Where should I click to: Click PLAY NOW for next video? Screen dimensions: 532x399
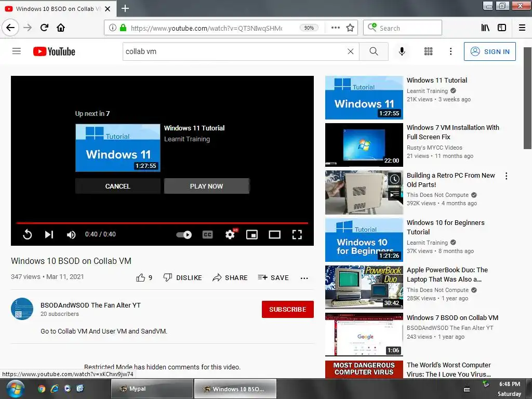pyautogui.click(x=207, y=187)
